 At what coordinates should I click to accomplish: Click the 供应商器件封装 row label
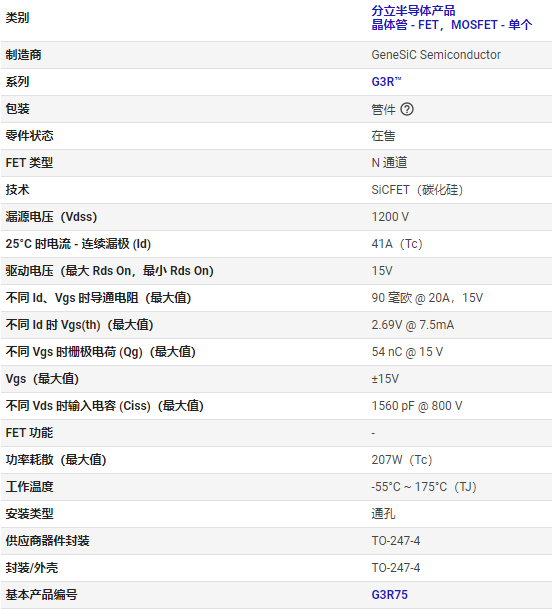tap(47, 541)
